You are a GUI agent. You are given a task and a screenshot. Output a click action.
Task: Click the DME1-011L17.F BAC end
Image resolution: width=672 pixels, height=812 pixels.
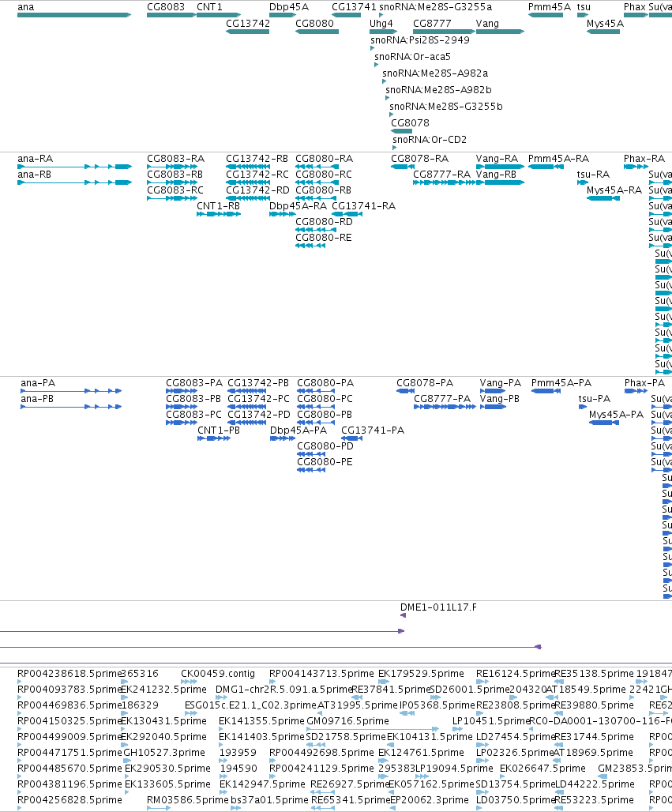click(x=403, y=615)
